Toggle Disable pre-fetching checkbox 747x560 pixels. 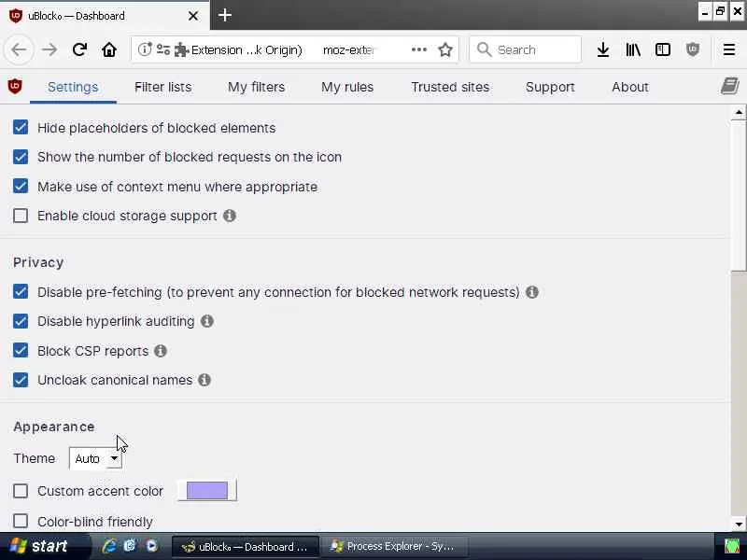point(21,291)
